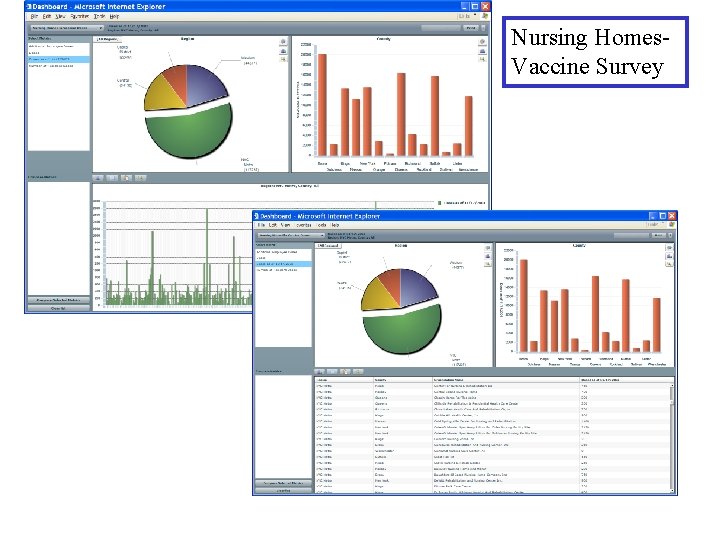Viewport: 720px width, 540px height.
Task: Open Favorites menu in back Dashboard window
Action: pyautogui.click(x=79, y=17)
